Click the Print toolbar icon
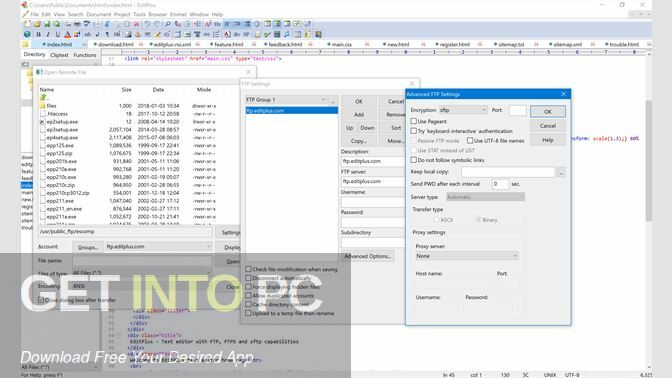The image size is (672, 378). tap(77, 24)
